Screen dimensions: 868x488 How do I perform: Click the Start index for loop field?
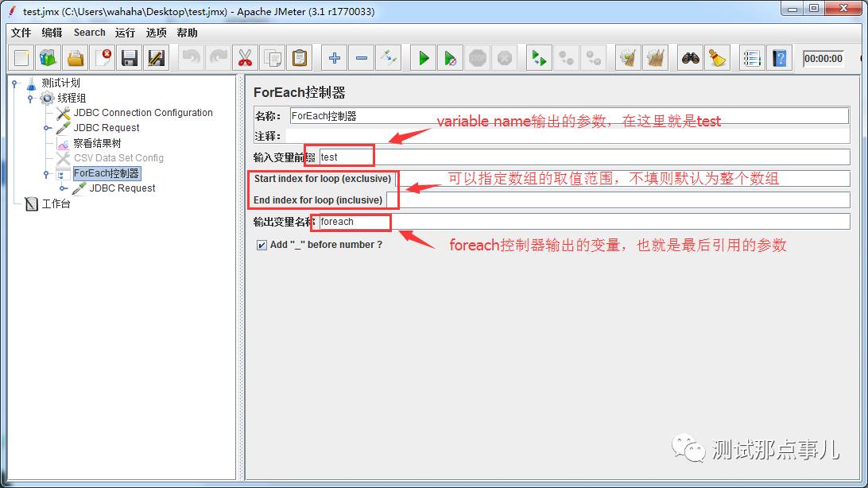click(x=622, y=179)
